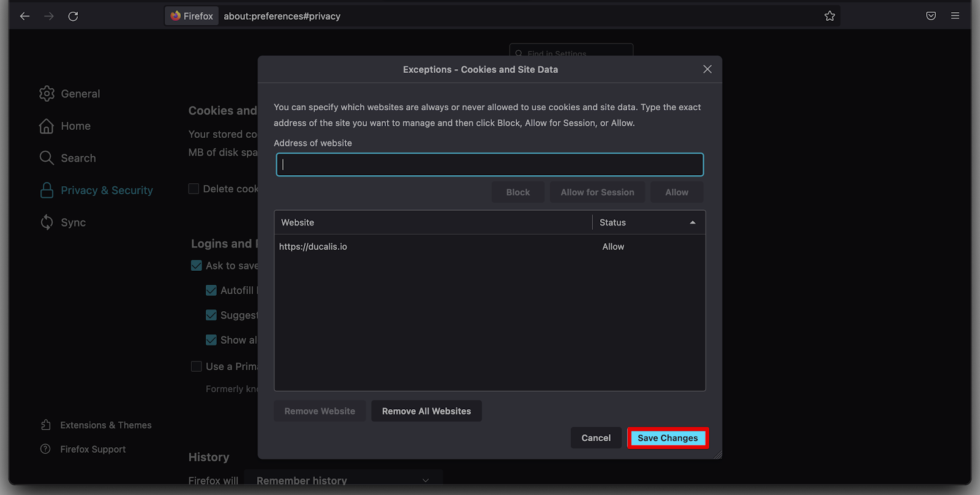
Task: Open the Firefox hamburger menu
Action: [x=955, y=17]
